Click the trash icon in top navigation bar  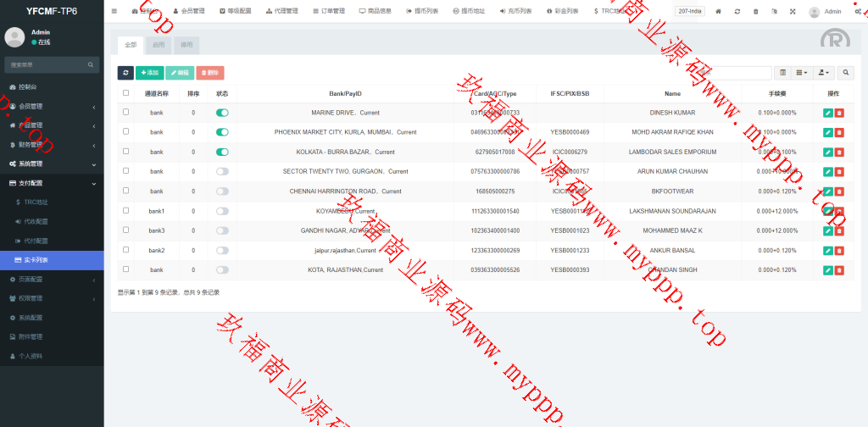(x=755, y=12)
